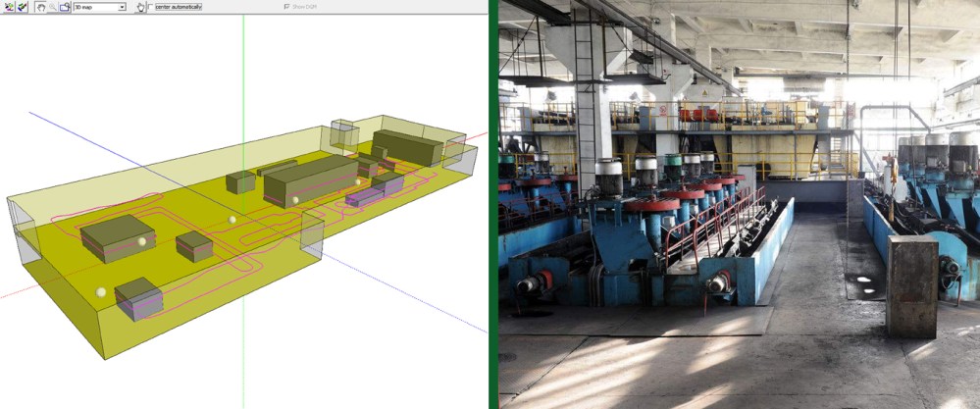This screenshot has width=980, height=409.
Task: Select the small transparent box on the roof
Action: click(x=344, y=132)
